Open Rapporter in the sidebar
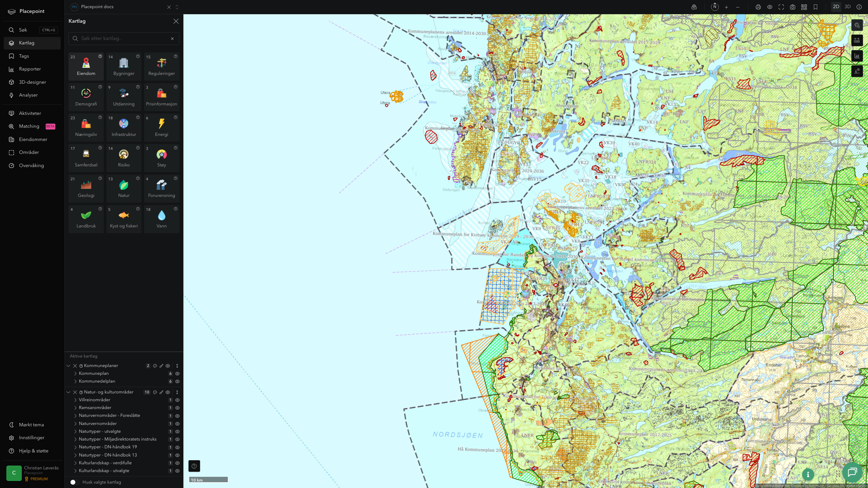 pos(32,69)
